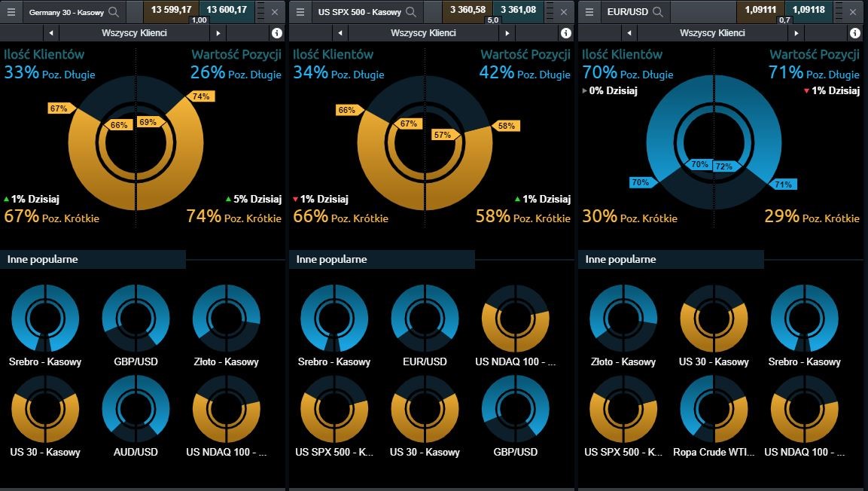868x491 pixels.
Task: Click right arrow beside Wszyscy Klienci in EUR/USD panel
Action: point(796,33)
